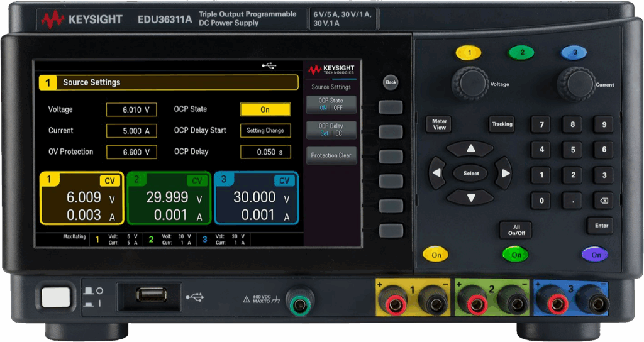Click the left arrow navigation key
Image resolution: width=644 pixels, height=342 pixels.
[x=436, y=173]
